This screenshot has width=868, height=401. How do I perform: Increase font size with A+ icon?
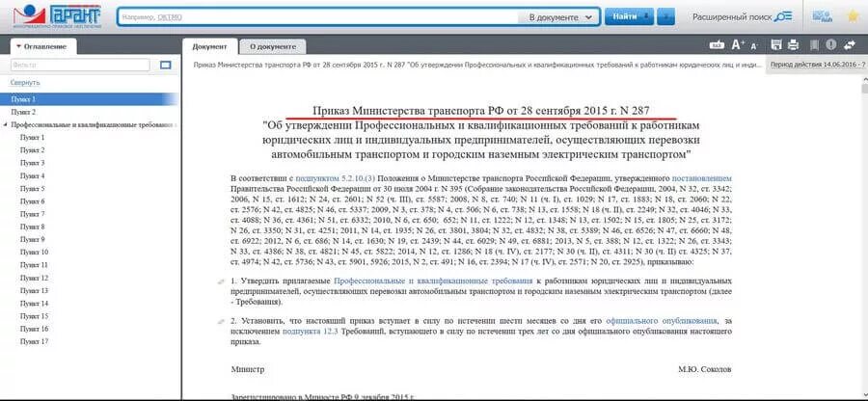tap(739, 45)
